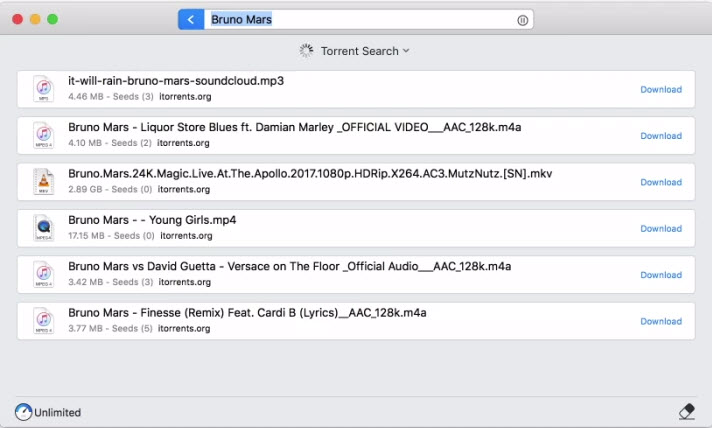The width and height of the screenshot is (712, 428).
Task: Open the Unlimited speed limit gauge icon
Action: [23, 412]
